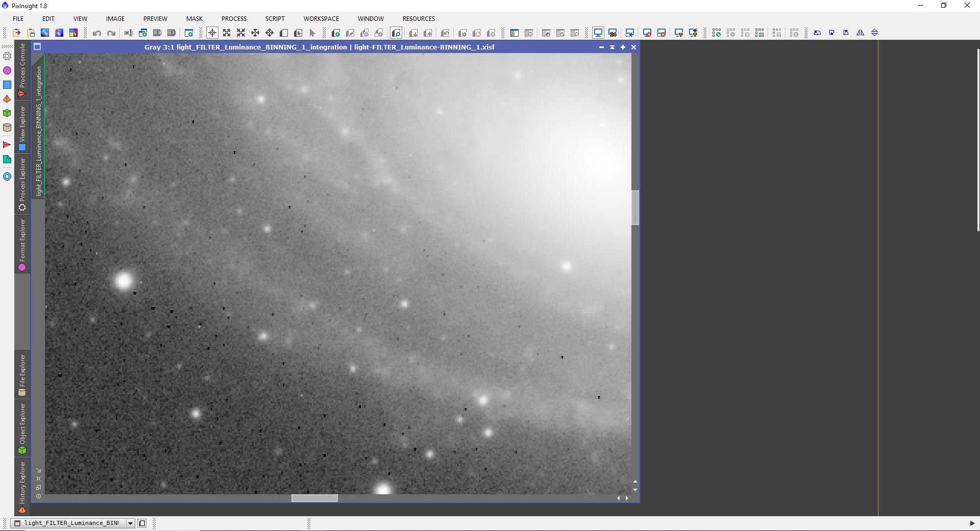The height and width of the screenshot is (531, 980).
Task: Toggle the Screen Transfer Function display icon
Action: click(x=598, y=33)
